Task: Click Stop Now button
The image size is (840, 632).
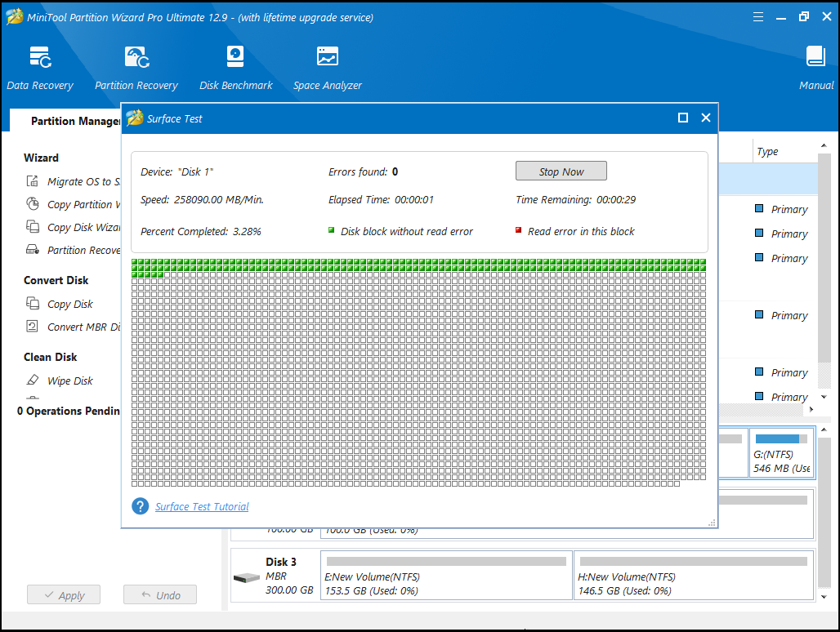Action: pos(561,171)
